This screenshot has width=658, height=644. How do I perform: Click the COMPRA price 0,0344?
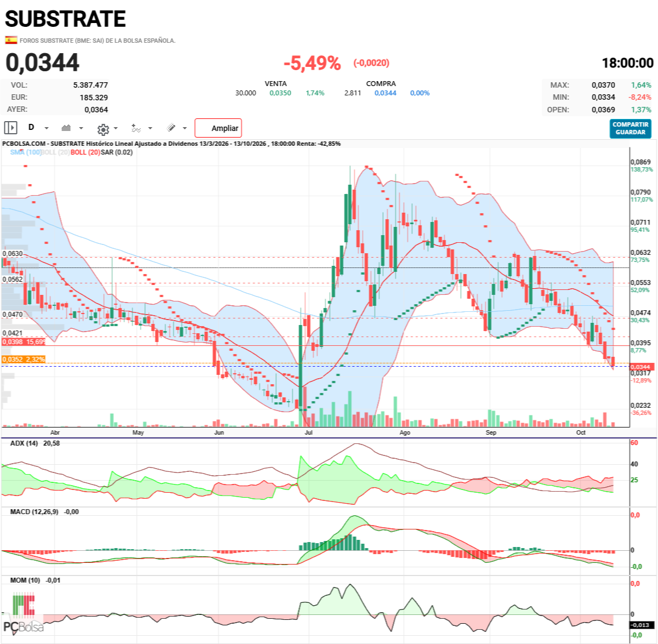click(385, 93)
